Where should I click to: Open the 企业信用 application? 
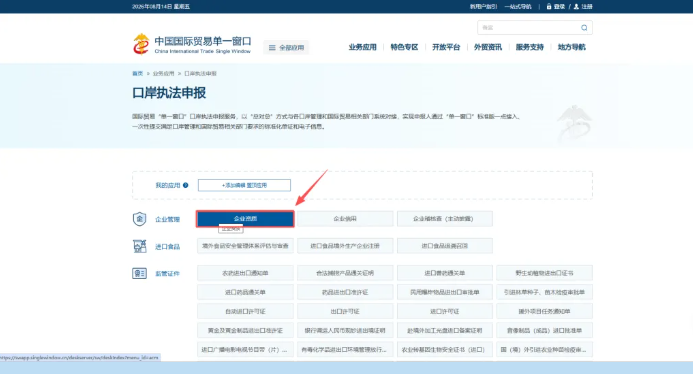(345, 219)
